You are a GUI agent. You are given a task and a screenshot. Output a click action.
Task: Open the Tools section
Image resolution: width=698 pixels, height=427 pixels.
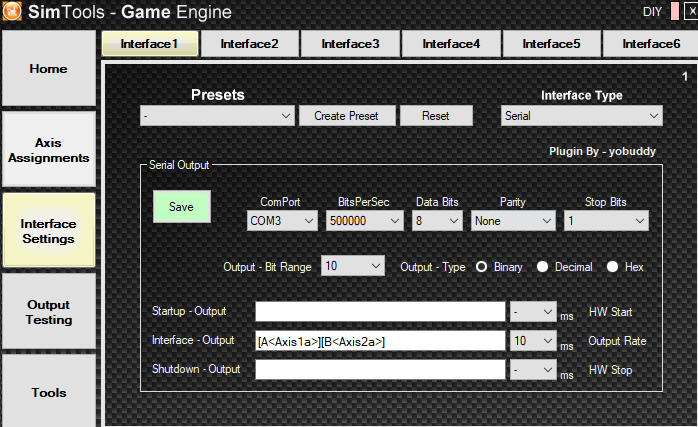point(49,392)
